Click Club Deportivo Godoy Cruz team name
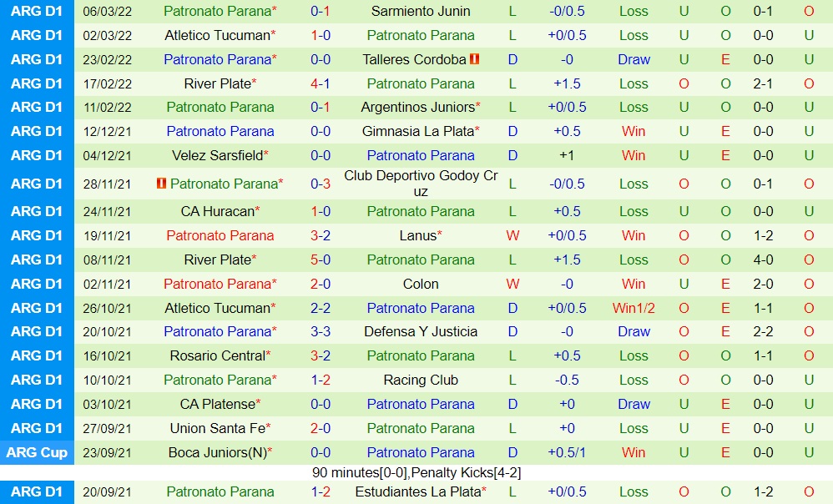 (421, 184)
